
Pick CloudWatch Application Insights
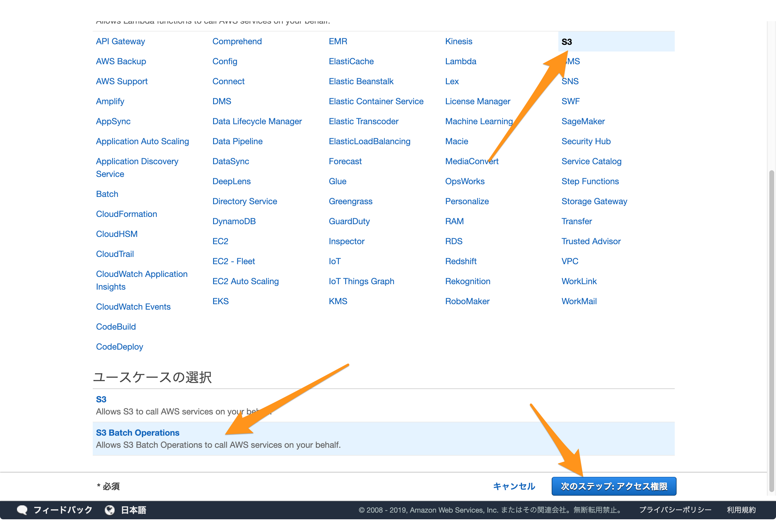(142, 280)
